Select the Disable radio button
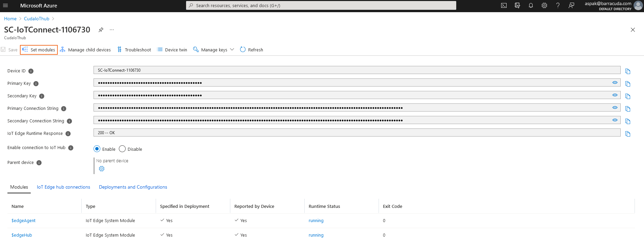 [122, 149]
